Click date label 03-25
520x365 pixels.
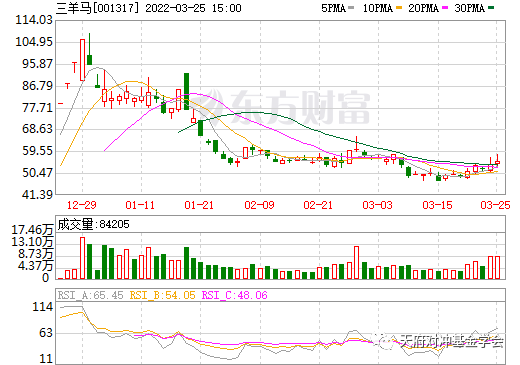click(x=495, y=205)
